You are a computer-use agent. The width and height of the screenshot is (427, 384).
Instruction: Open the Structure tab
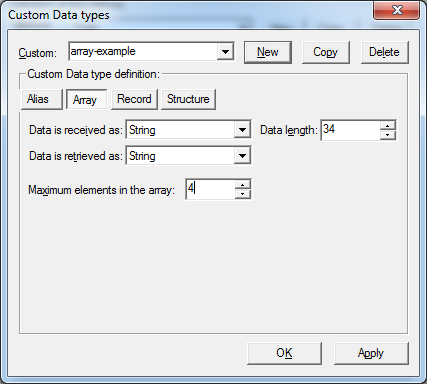coord(188,99)
